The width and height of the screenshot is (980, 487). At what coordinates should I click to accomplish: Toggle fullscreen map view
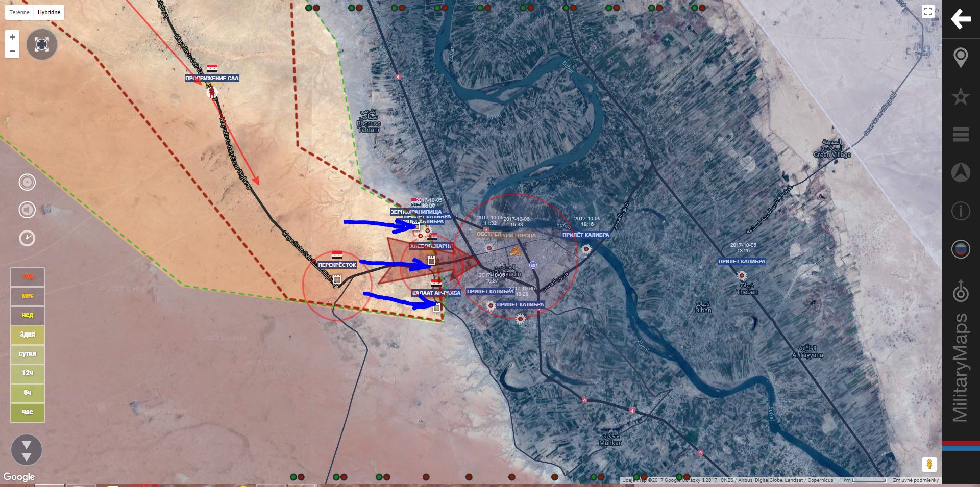coord(928,12)
